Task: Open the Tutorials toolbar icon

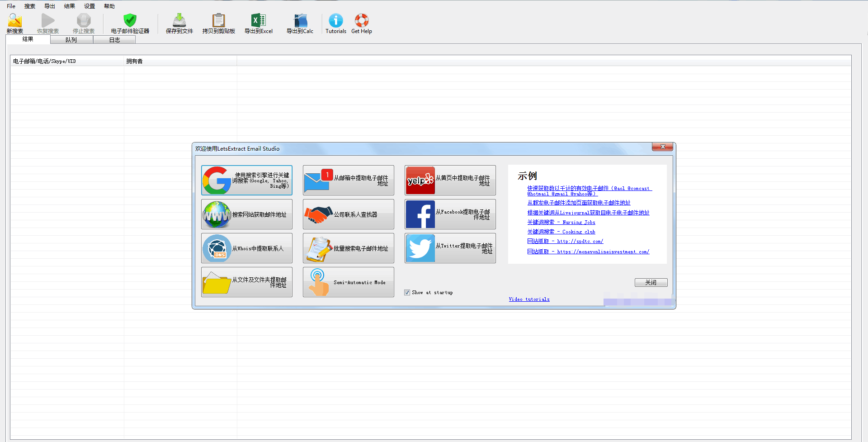Action: point(335,24)
